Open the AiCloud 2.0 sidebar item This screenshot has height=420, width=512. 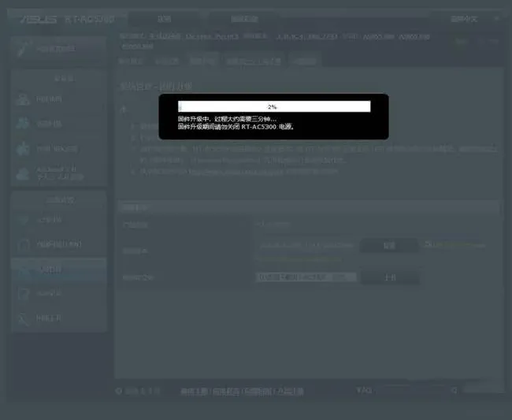(59, 173)
